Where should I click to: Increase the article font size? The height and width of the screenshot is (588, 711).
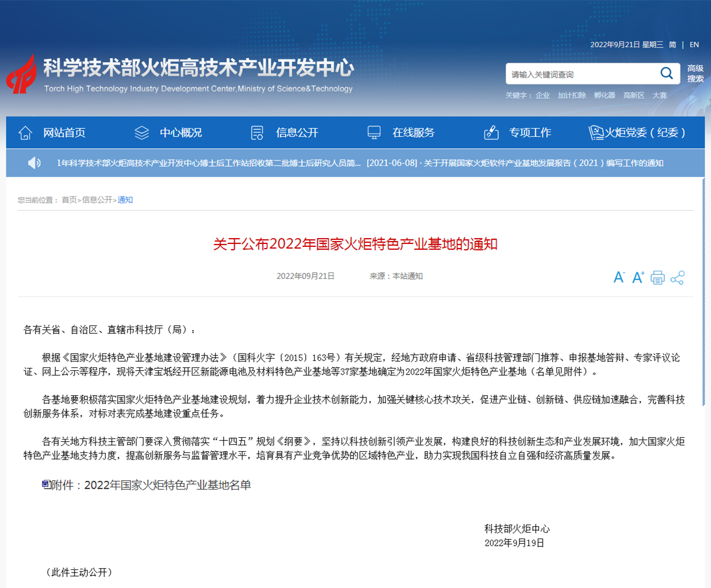pyautogui.click(x=638, y=277)
